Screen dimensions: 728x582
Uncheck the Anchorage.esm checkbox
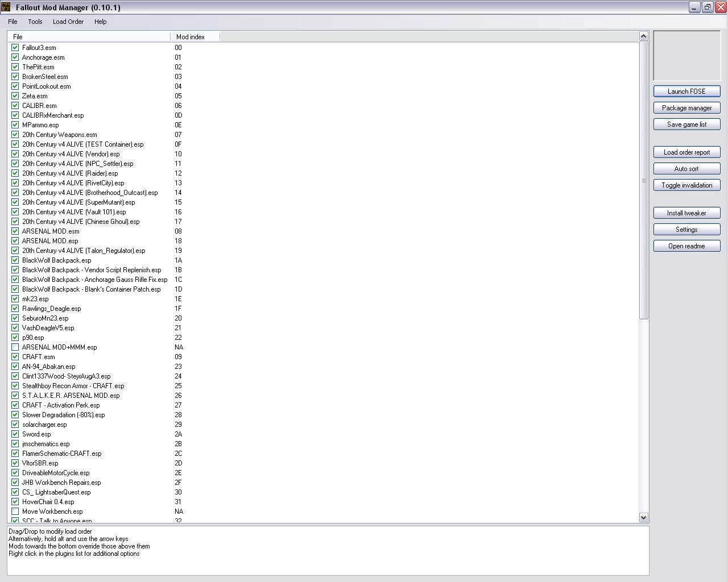[15, 57]
